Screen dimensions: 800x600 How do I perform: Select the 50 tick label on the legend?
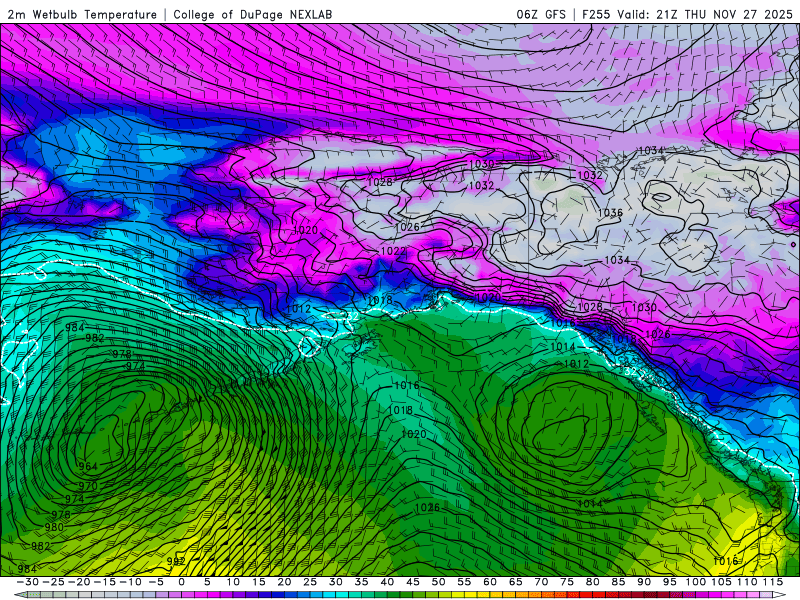438,582
